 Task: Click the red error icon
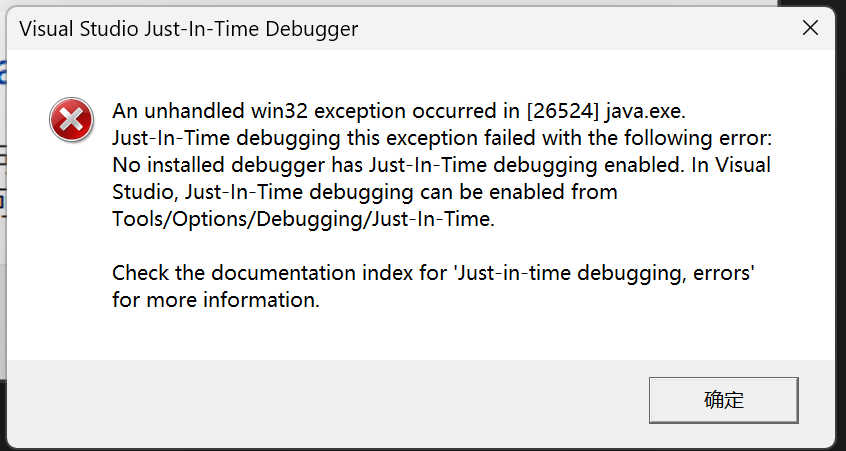click(x=71, y=121)
